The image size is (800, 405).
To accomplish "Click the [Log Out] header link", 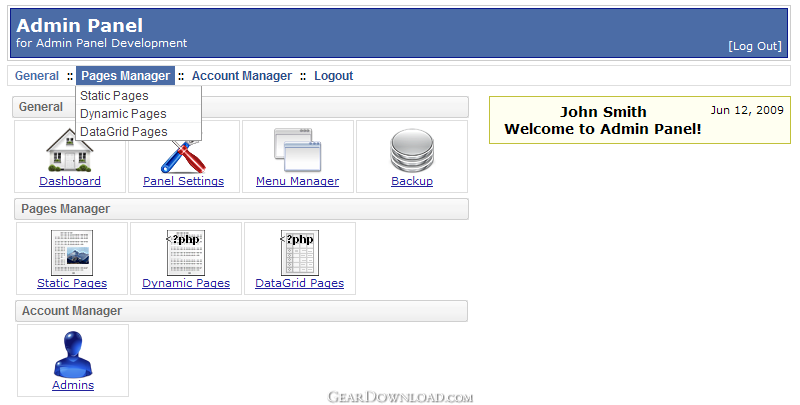I will [754, 46].
